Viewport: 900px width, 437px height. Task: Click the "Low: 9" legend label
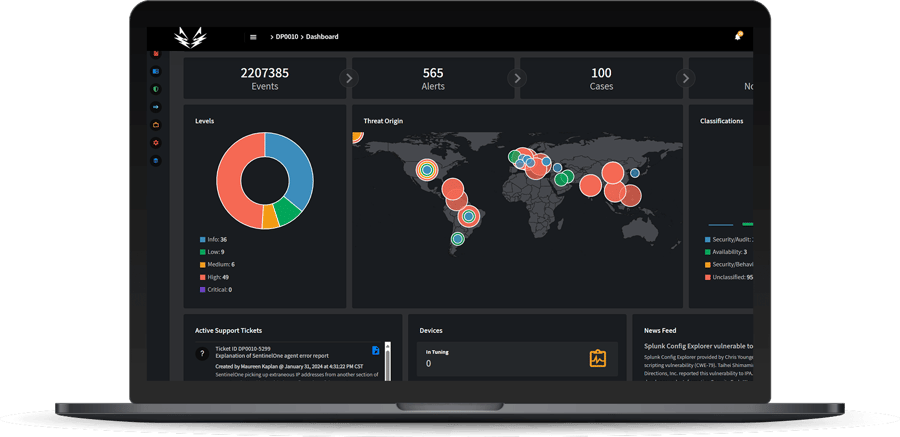click(216, 252)
